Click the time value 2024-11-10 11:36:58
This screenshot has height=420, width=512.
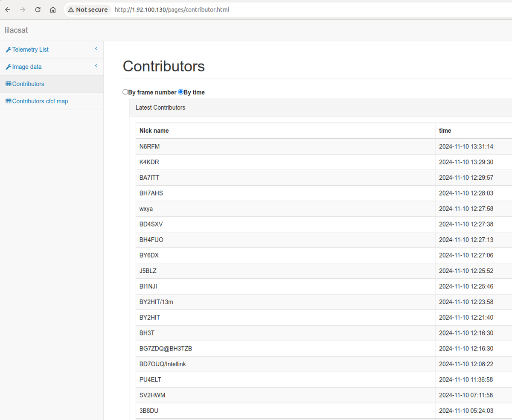click(x=466, y=379)
